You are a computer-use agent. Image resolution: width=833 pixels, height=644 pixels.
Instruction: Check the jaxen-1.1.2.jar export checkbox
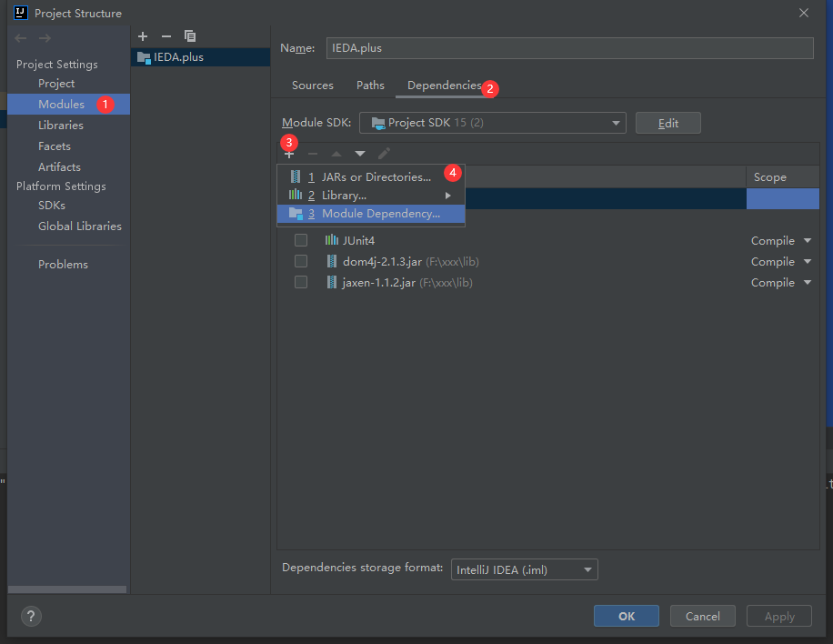300,282
